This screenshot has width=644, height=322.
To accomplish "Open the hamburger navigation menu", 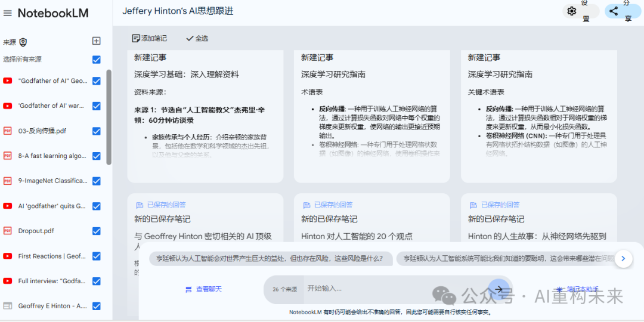I will point(7,13).
